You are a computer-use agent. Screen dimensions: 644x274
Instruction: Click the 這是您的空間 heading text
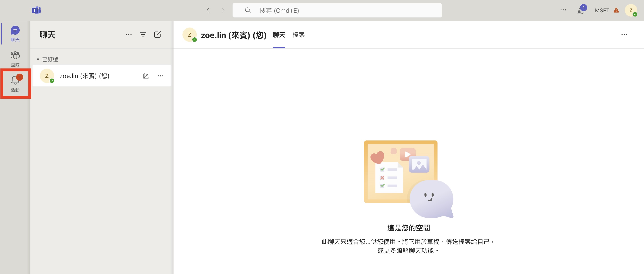coord(409,228)
